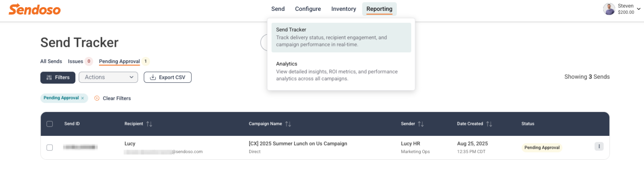The height and width of the screenshot is (194, 644).
Task: Click the blurred Send ID value
Action: pos(80,147)
